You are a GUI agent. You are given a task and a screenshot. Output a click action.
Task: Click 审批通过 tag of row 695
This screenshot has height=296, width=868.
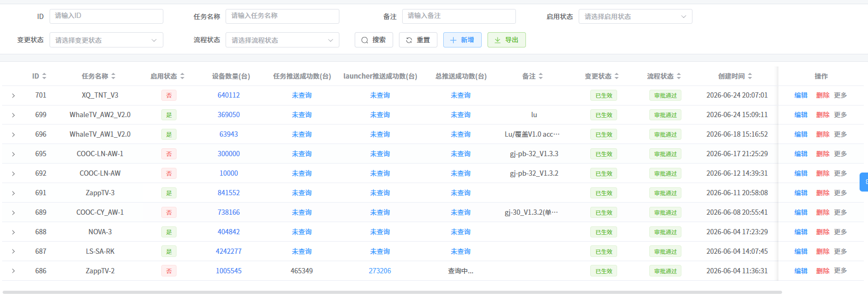666,154
